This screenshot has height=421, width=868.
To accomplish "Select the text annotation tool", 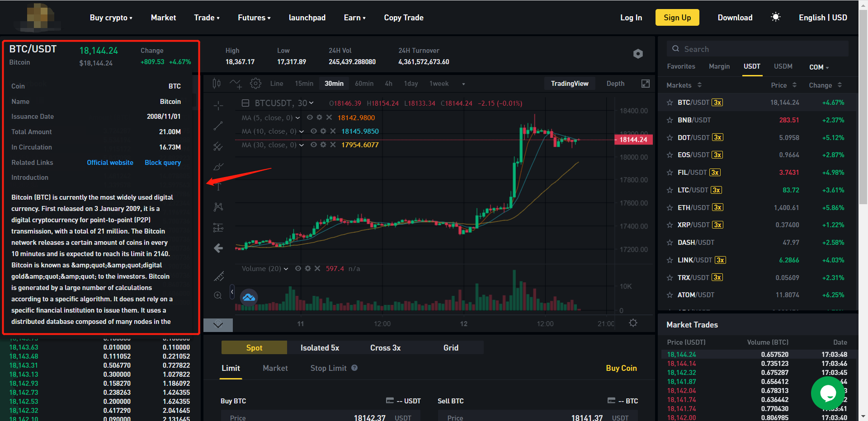I will click(x=218, y=187).
